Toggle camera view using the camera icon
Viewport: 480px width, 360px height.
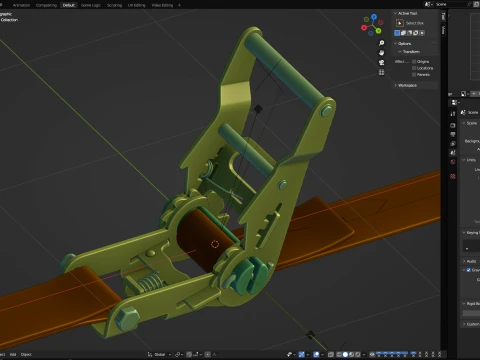pos(381,62)
